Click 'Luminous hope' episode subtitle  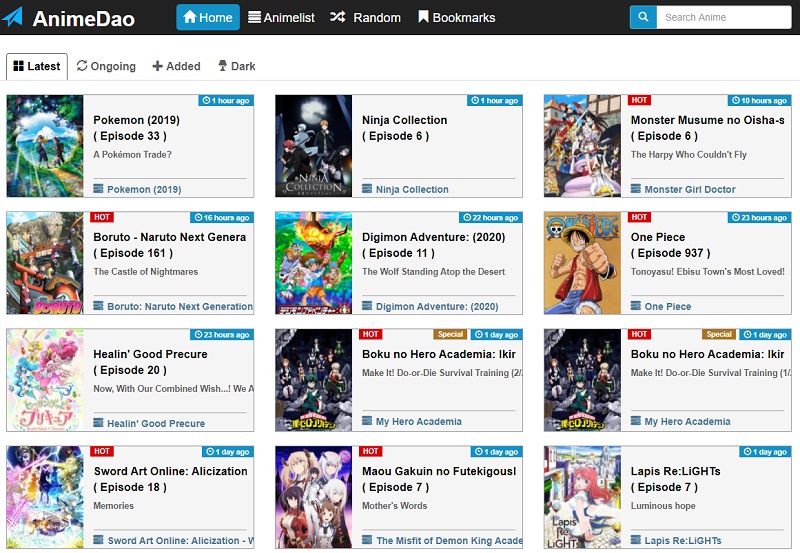(663, 506)
